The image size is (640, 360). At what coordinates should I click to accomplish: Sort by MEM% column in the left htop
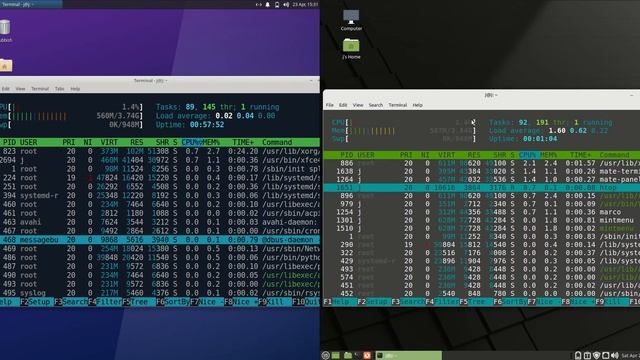[211, 142]
